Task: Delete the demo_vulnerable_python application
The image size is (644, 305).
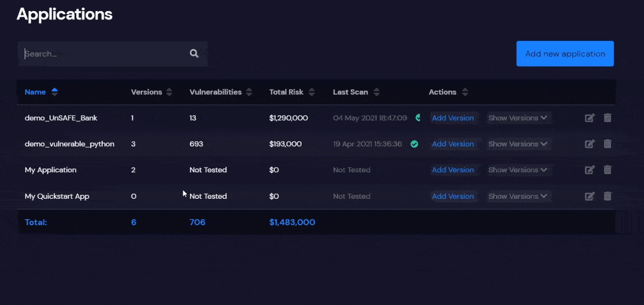Action: tap(607, 144)
